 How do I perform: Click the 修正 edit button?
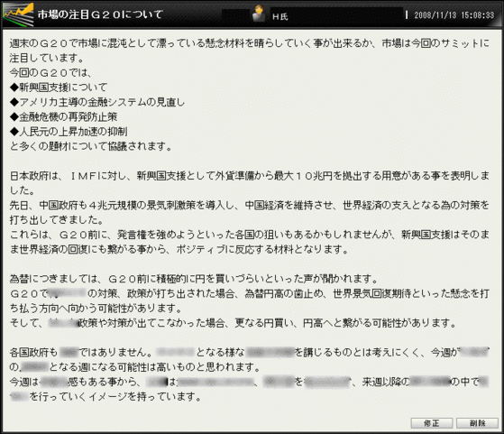(x=432, y=423)
